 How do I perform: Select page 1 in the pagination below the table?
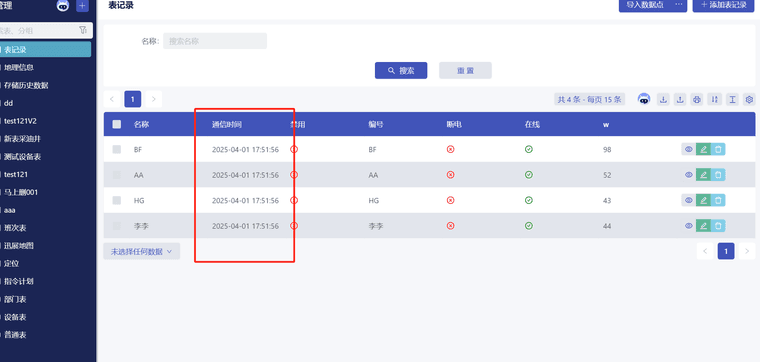[726, 251]
